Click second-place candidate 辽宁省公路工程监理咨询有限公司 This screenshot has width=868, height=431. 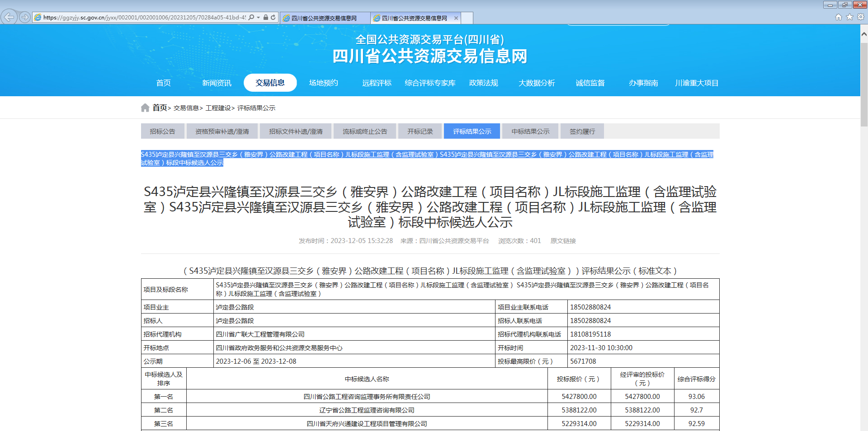[367, 410]
